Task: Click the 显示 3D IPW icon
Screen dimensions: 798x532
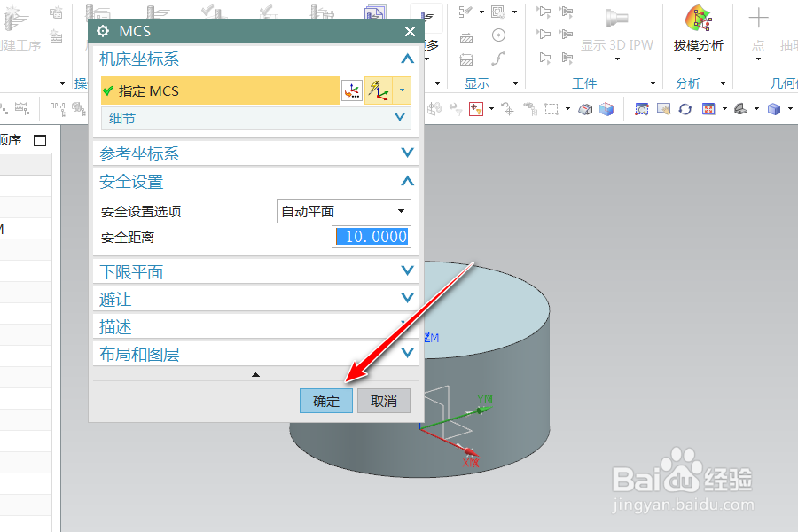Action: [617, 19]
